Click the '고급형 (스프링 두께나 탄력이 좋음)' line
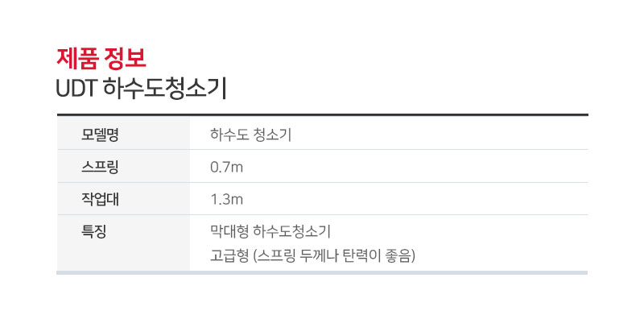This screenshot has height=336, width=644. [312, 255]
